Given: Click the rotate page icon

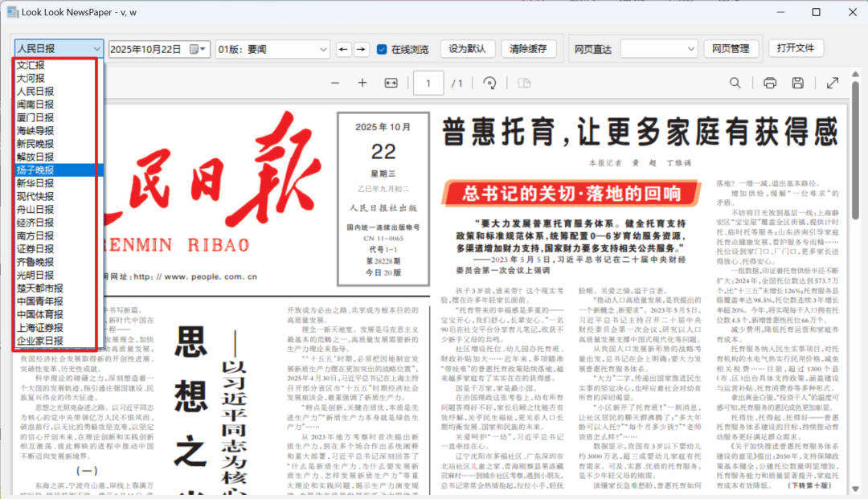Looking at the screenshot, I should pyautogui.click(x=489, y=82).
